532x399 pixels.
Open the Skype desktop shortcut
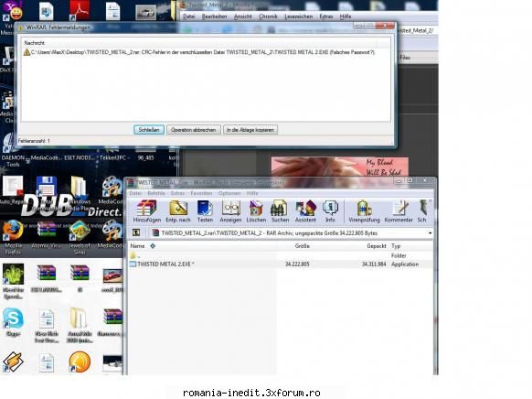[x=13, y=322]
